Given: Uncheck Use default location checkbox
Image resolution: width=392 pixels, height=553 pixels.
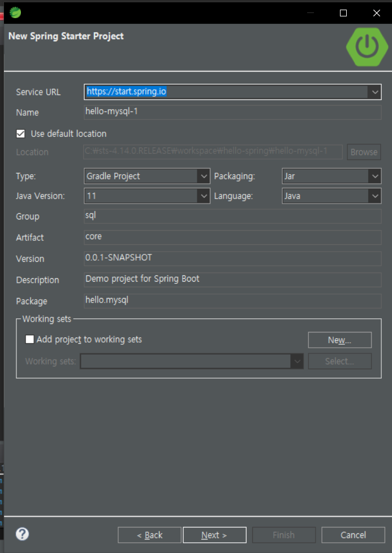Looking at the screenshot, I should [x=20, y=133].
